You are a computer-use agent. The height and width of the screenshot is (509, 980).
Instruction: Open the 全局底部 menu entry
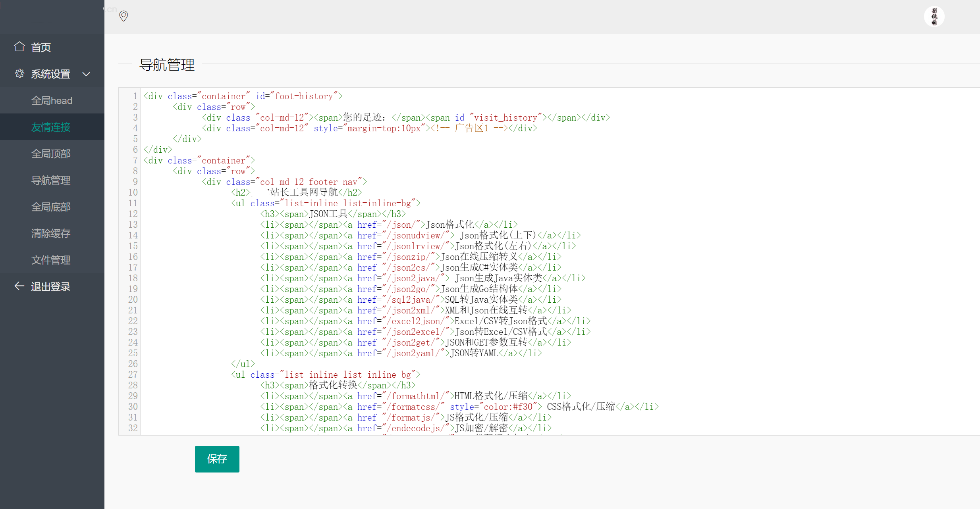coord(52,207)
